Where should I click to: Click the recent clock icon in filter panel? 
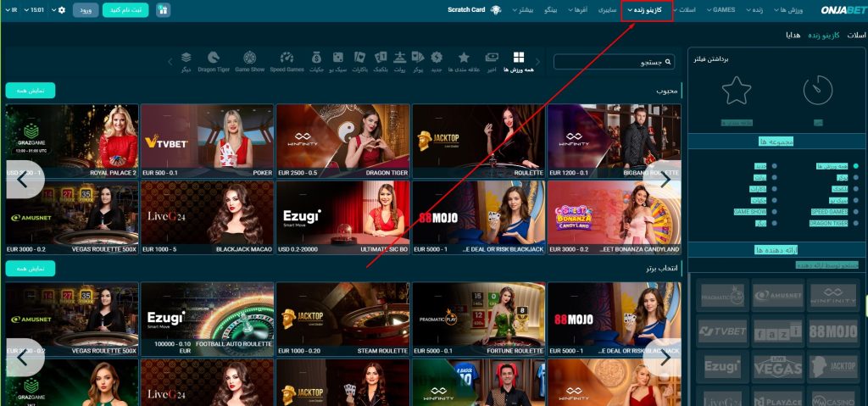tap(818, 91)
